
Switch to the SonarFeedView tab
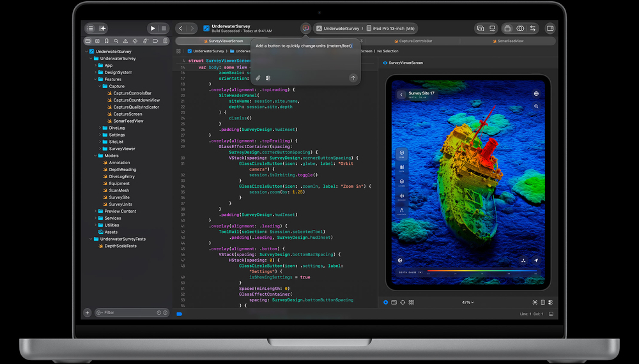tap(508, 41)
